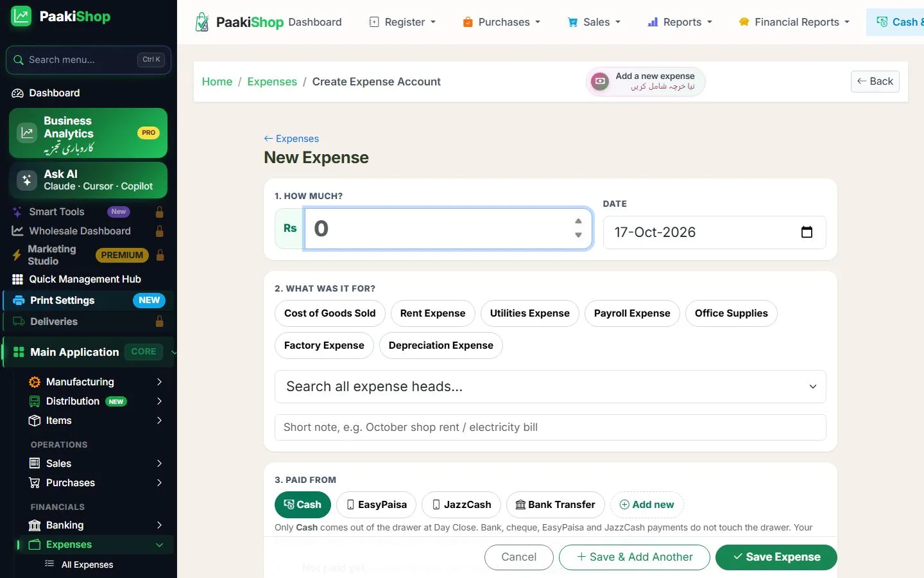
Task: Click the Save Expense button
Action: [x=776, y=557]
